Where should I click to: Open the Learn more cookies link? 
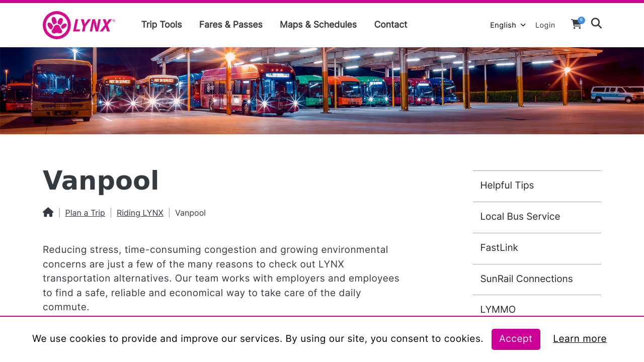click(x=580, y=338)
